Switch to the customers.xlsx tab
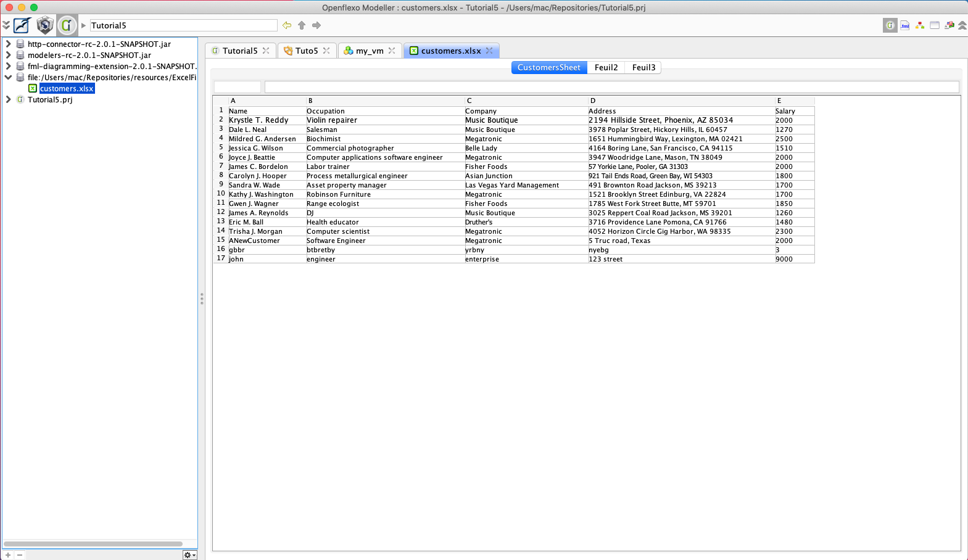 coord(451,51)
